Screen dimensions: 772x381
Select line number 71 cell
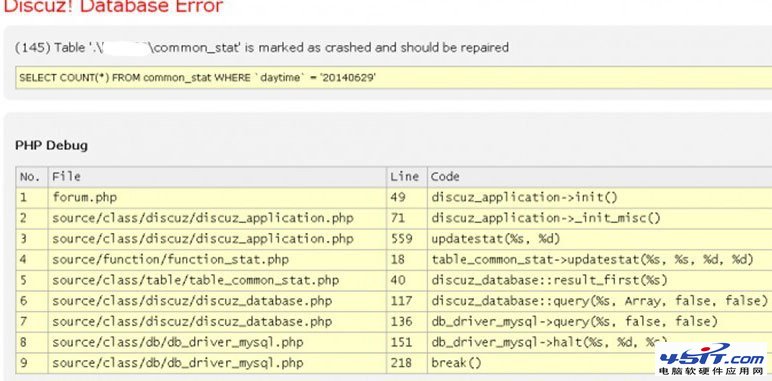(x=407, y=218)
